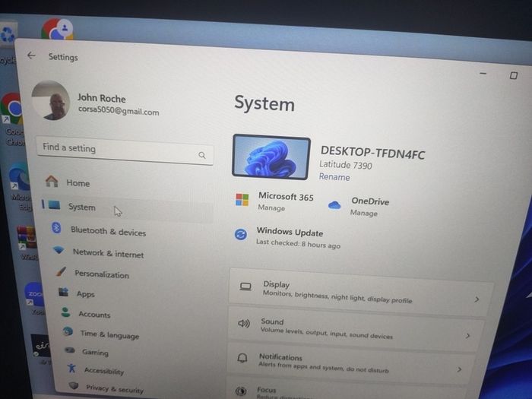Open Recycle Bin on desktop
The width and height of the screenshot is (532, 399).
(x=8, y=43)
